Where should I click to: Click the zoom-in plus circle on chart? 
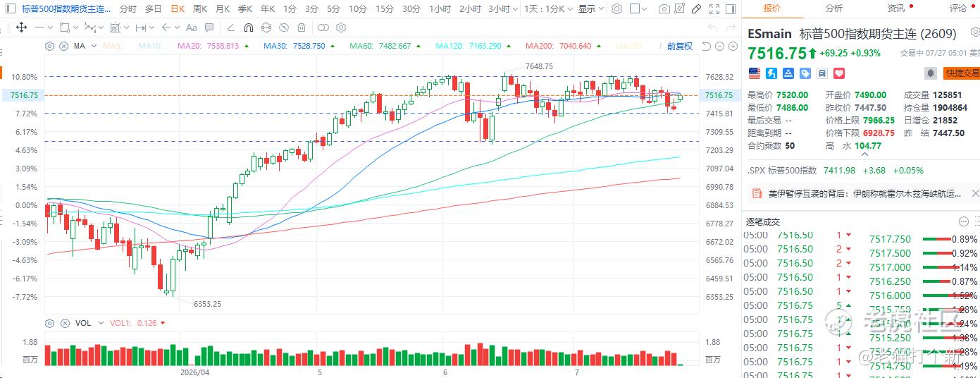click(x=733, y=46)
